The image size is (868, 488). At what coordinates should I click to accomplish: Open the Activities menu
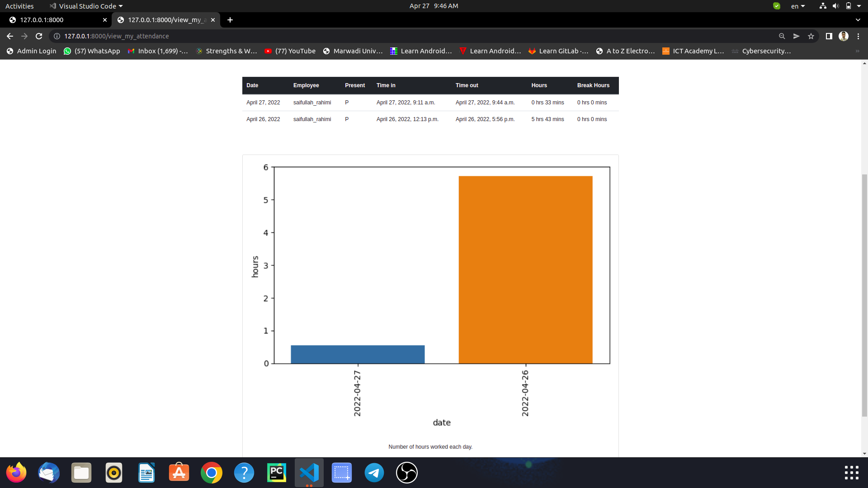tap(19, 6)
